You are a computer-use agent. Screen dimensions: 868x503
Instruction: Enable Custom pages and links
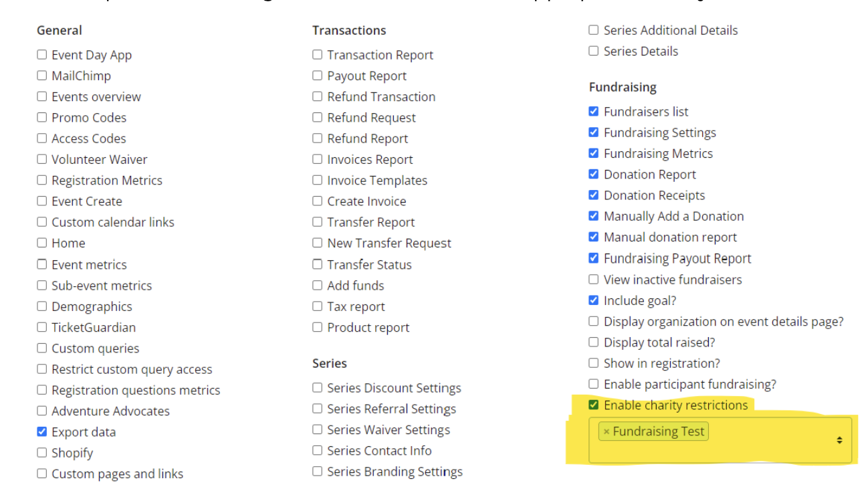[x=42, y=474]
